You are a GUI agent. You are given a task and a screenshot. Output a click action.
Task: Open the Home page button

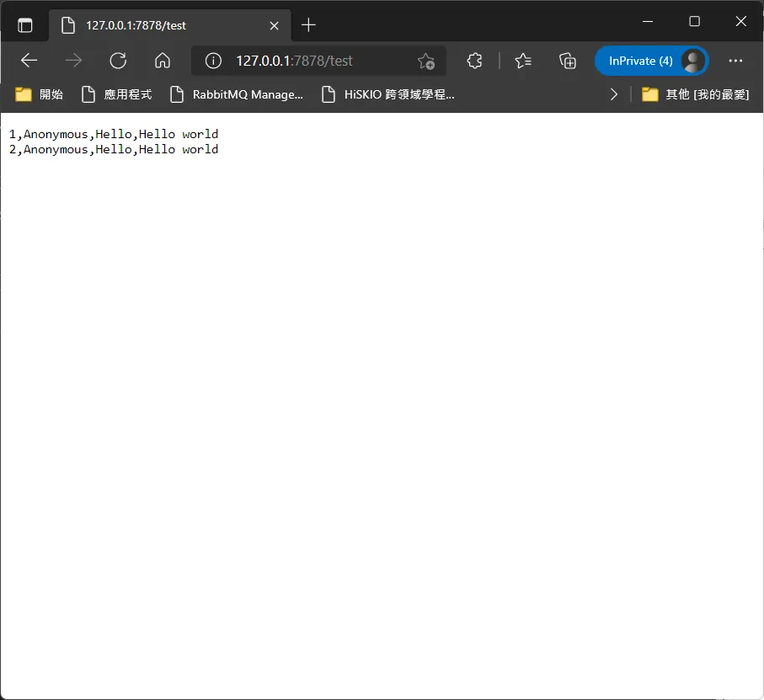point(163,61)
